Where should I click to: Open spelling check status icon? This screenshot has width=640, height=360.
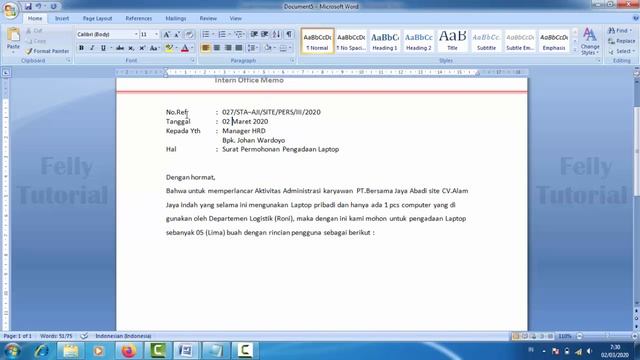click(84, 336)
